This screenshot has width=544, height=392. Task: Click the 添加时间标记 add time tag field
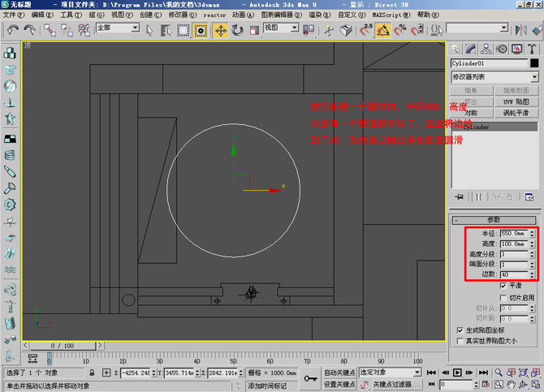point(272,386)
